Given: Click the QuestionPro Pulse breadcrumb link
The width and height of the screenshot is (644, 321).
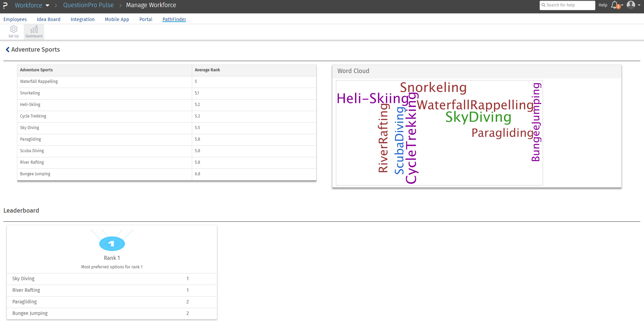Looking at the screenshot, I should (88, 5).
